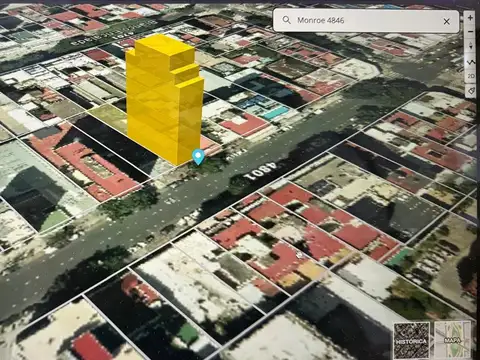This screenshot has width=480, height=360.
Task: Click the 4801 street number label
Action: [260, 171]
